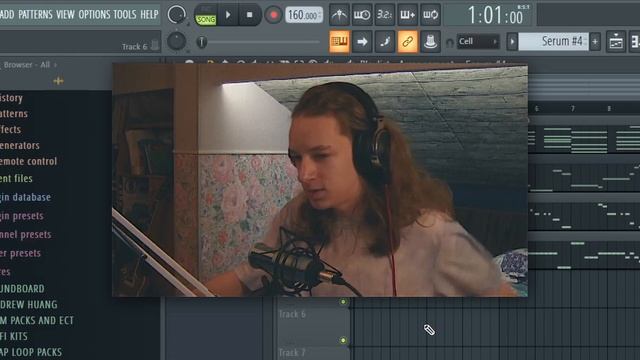
Task: Open the recent files folder
Action: coord(16,178)
